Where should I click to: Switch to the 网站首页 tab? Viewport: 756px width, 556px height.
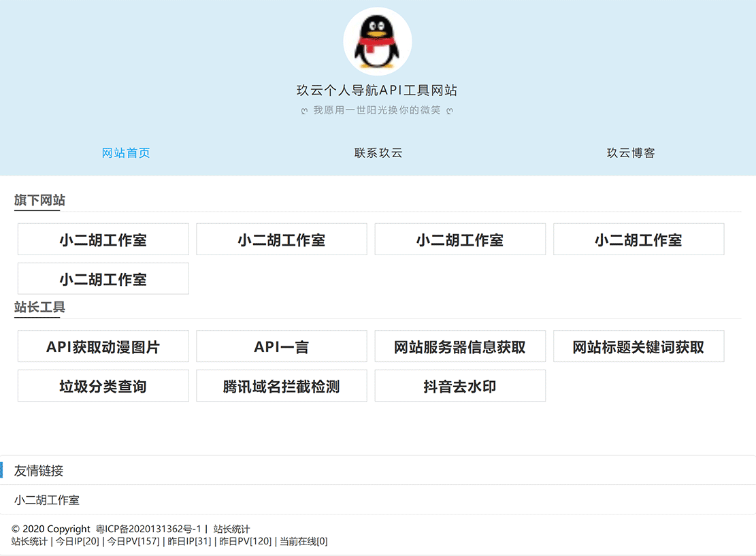pyautogui.click(x=126, y=152)
